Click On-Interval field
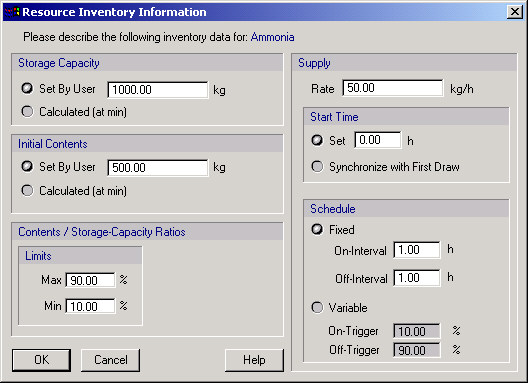The width and height of the screenshot is (528, 383). click(x=417, y=250)
